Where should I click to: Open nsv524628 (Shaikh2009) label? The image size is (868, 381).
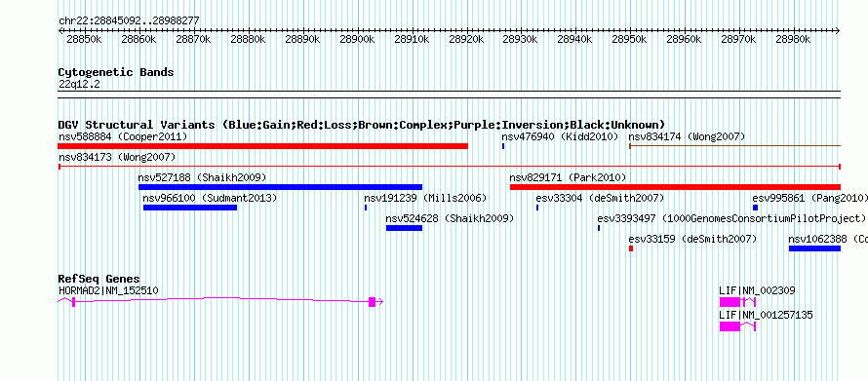coord(450,218)
